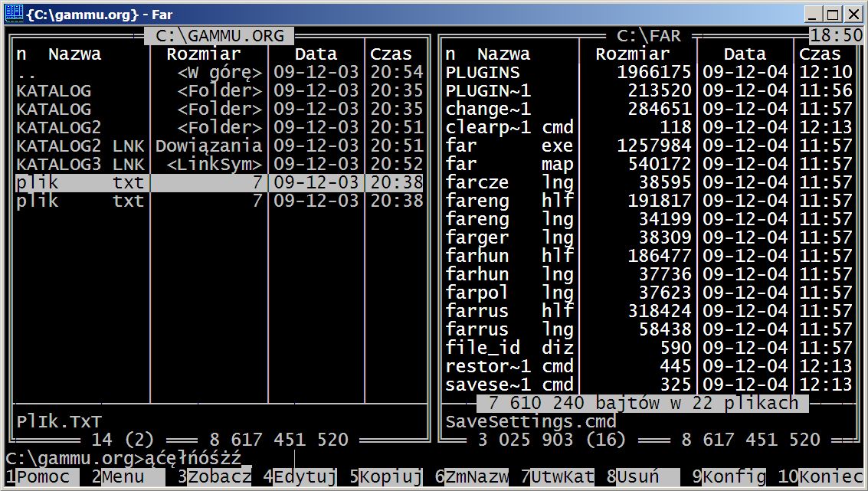The image size is (868, 491).
Task: Select the farhun hlf file
Action: click(x=649, y=257)
